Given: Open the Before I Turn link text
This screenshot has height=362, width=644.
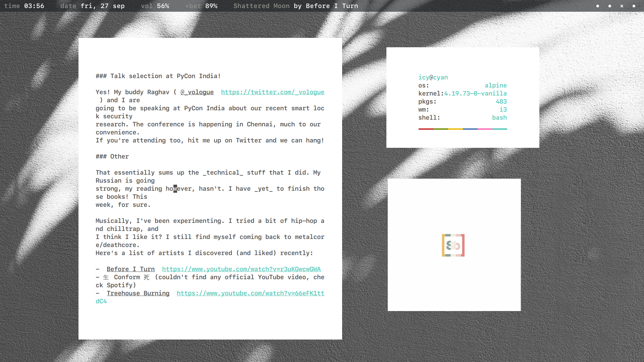Looking at the screenshot, I should click(130, 269).
